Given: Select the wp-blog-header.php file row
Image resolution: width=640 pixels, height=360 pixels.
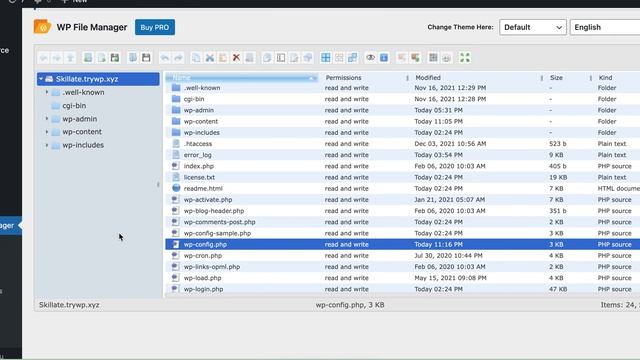Looking at the screenshot, I should (402, 211).
